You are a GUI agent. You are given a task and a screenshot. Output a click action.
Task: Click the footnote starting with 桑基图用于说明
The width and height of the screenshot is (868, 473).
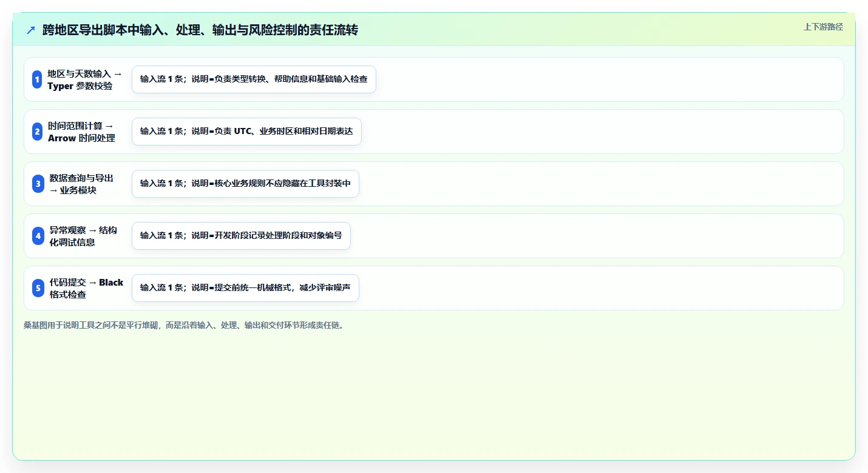coord(185,325)
